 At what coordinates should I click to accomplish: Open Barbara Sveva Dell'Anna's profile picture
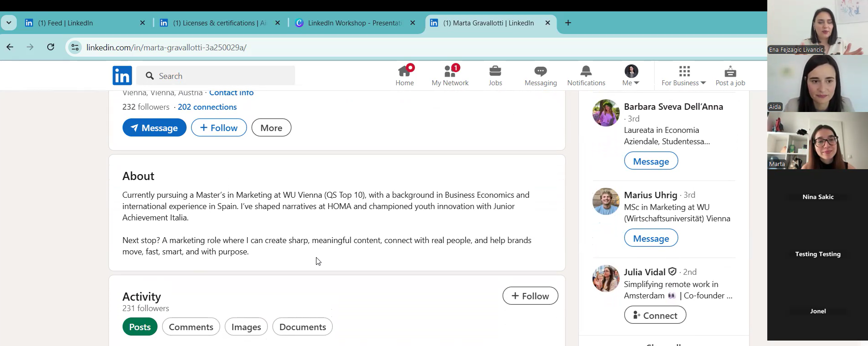tap(606, 113)
